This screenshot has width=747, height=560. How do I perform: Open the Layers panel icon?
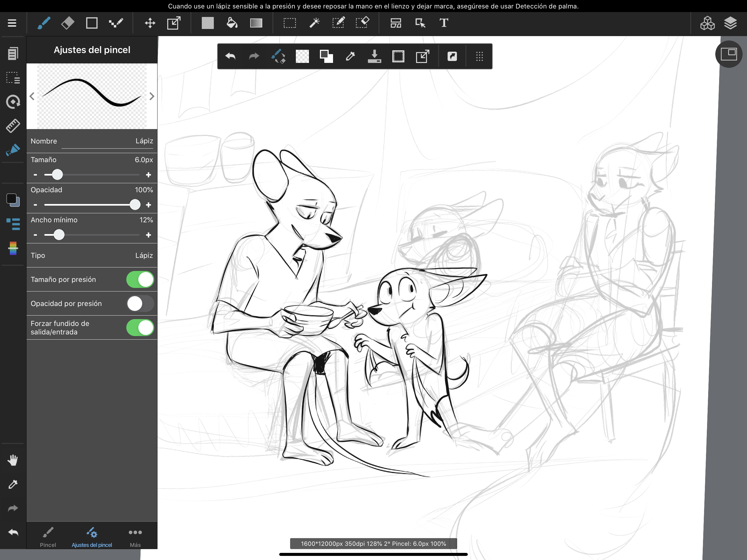point(730,23)
